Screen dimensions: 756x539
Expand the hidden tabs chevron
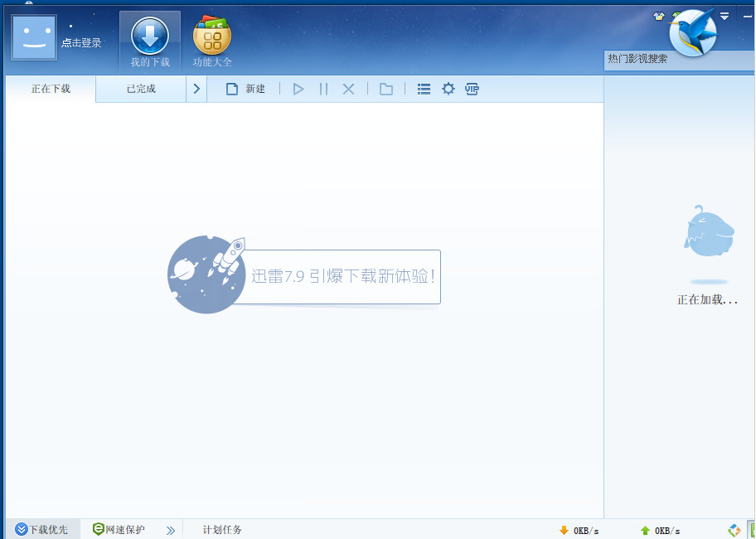(196, 89)
